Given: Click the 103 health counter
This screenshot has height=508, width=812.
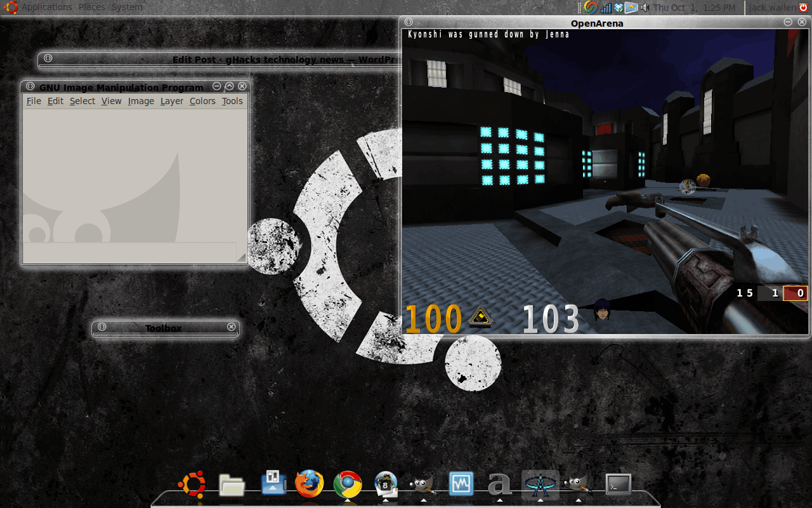Looking at the screenshot, I should pyautogui.click(x=551, y=319).
